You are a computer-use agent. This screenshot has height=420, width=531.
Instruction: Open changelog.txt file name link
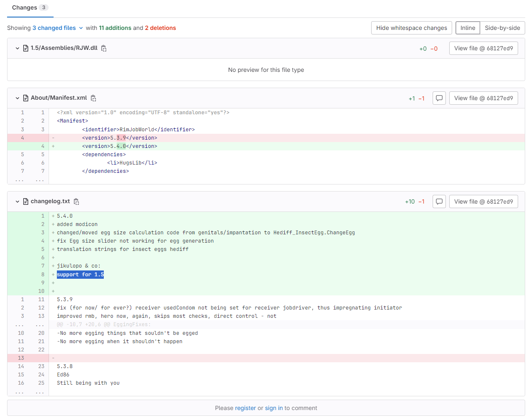pos(50,201)
